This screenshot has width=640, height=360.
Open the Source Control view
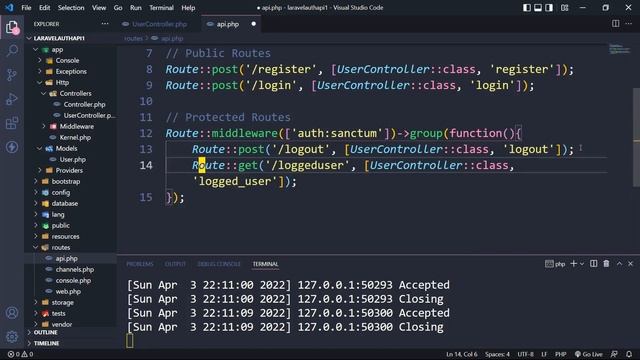click(x=12, y=75)
